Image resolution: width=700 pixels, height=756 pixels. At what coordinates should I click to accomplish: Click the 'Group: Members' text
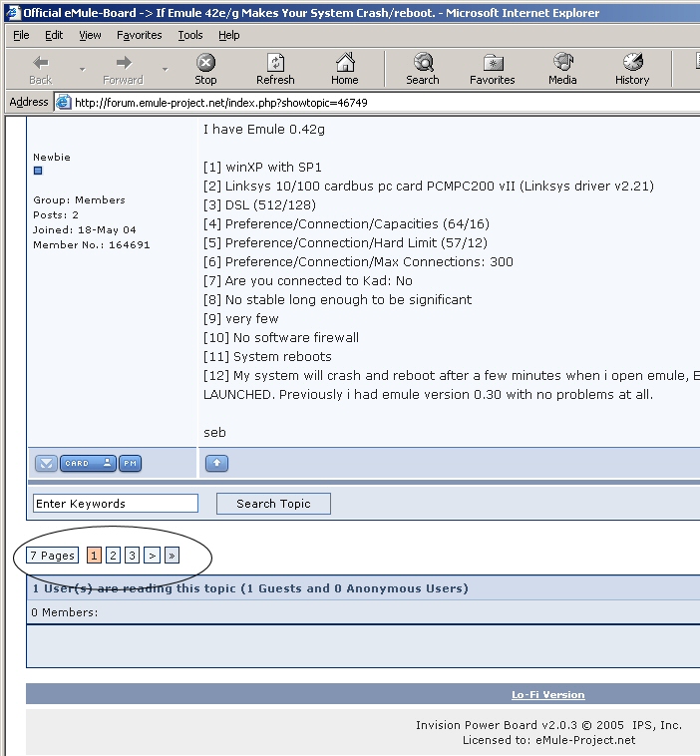pos(79,200)
